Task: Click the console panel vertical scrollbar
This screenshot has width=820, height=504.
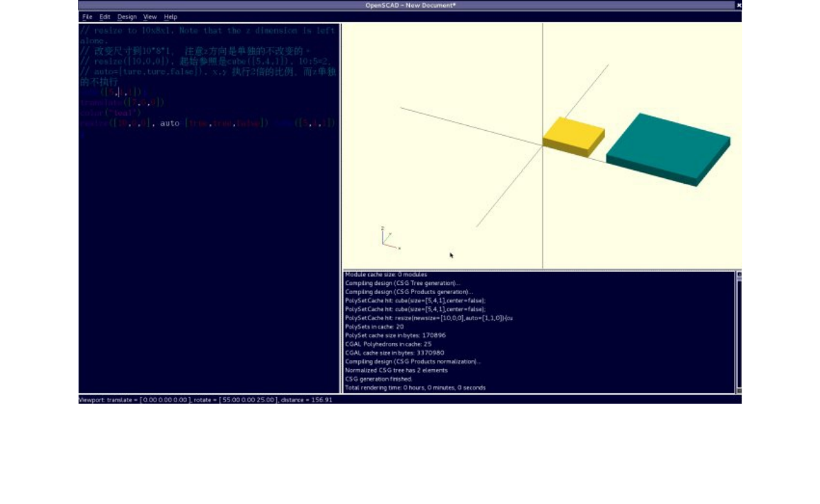Action: (739, 332)
